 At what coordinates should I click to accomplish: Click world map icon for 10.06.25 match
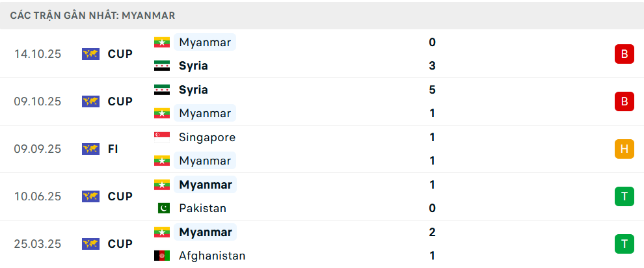[x=90, y=196]
